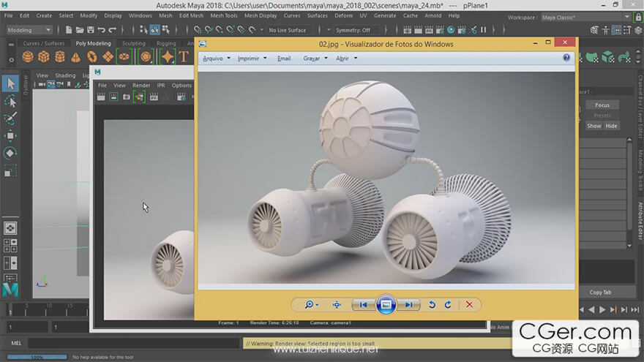Screen dimensions: 644x362
Task: Create polygon disc from the shelf
Action: (124, 56)
